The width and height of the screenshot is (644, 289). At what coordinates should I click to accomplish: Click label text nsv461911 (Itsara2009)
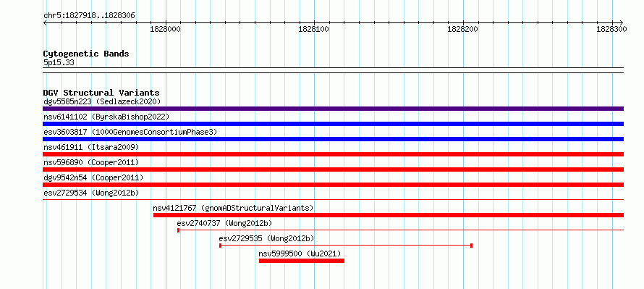(91, 147)
